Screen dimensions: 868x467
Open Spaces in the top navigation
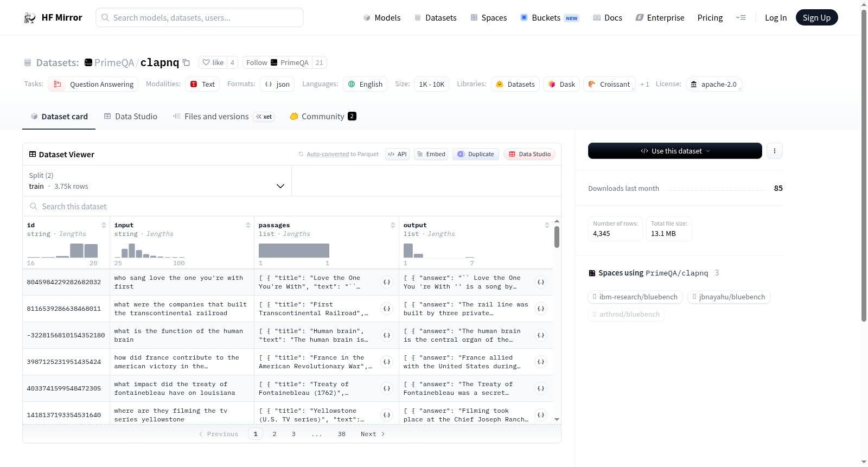coord(489,18)
